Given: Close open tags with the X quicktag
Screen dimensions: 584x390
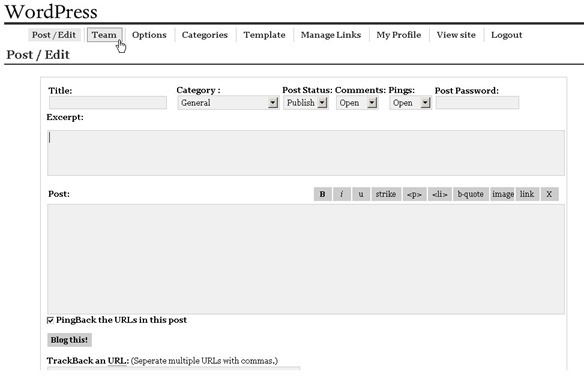Looking at the screenshot, I should [549, 194].
